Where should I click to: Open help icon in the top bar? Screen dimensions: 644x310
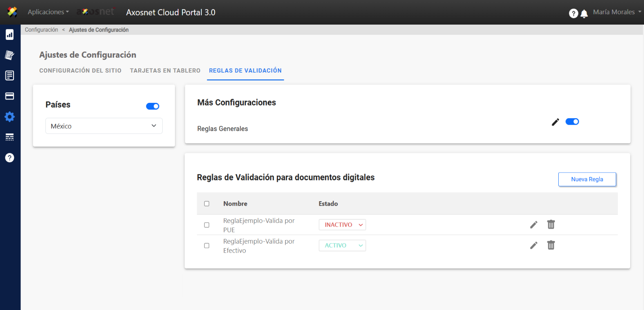click(573, 13)
